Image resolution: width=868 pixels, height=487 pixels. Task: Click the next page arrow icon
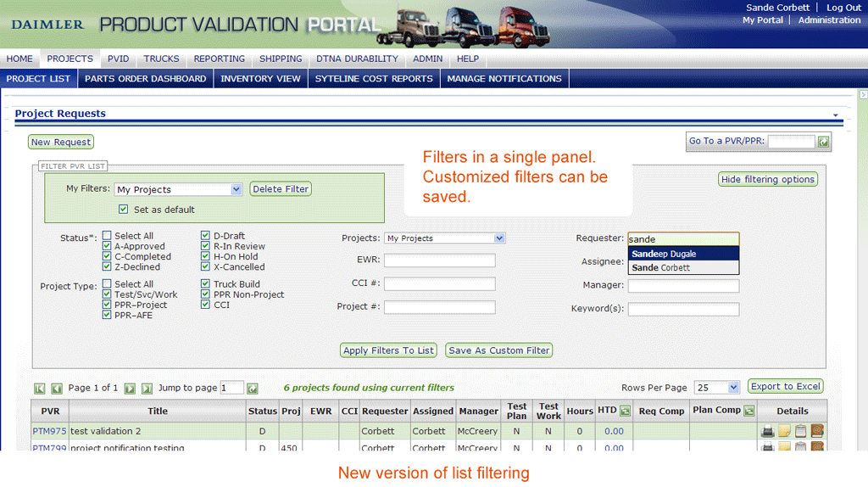coord(130,389)
